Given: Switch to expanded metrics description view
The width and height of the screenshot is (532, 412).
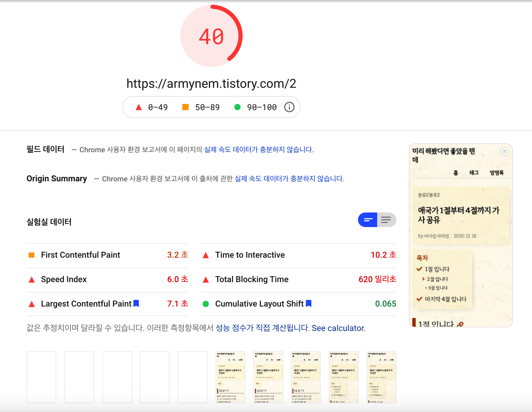Looking at the screenshot, I should (x=386, y=220).
